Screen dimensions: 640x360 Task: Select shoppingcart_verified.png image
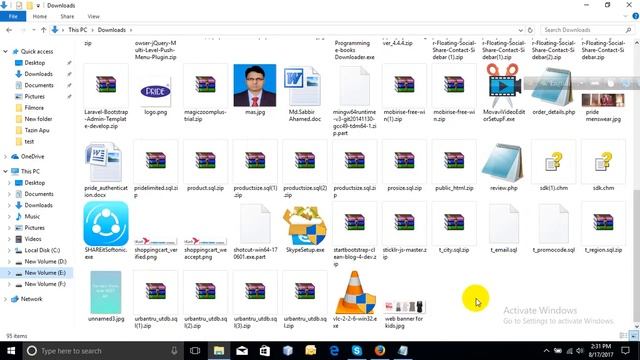(156, 242)
